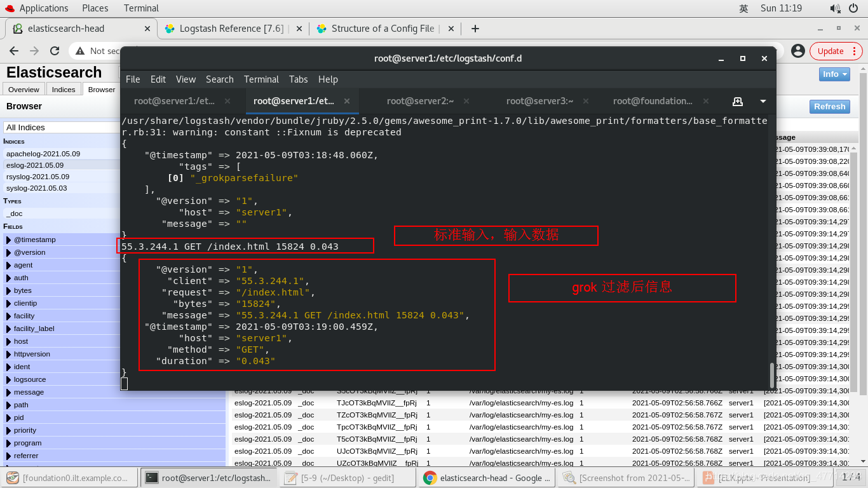Switch to root@server3:~ terminal tab
The image size is (868, 488).
coord(539,101)
